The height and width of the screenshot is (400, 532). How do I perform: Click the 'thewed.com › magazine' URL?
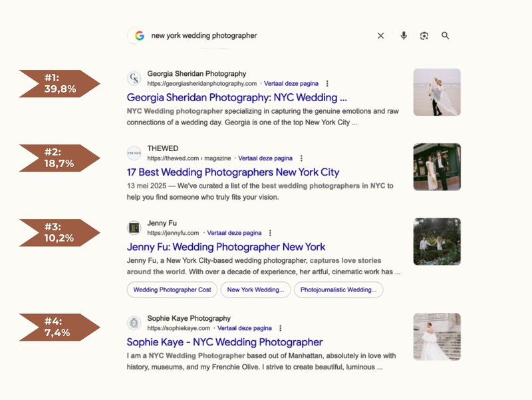189,158
